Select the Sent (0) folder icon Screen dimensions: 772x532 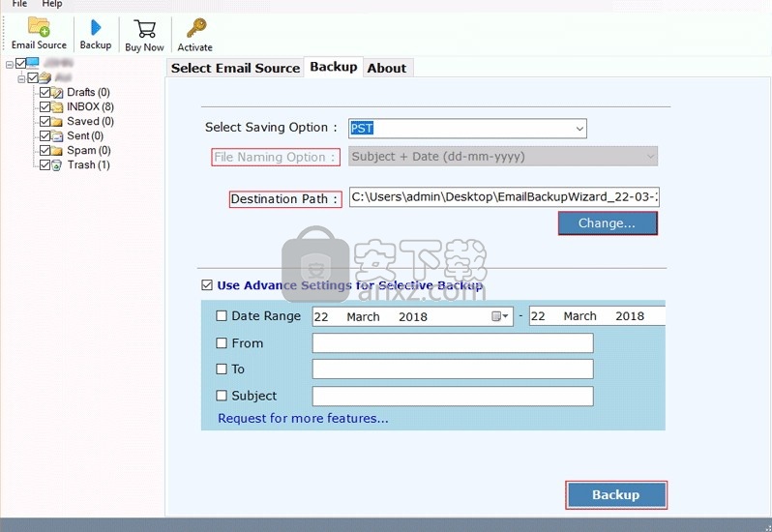(x=57, y=136)
